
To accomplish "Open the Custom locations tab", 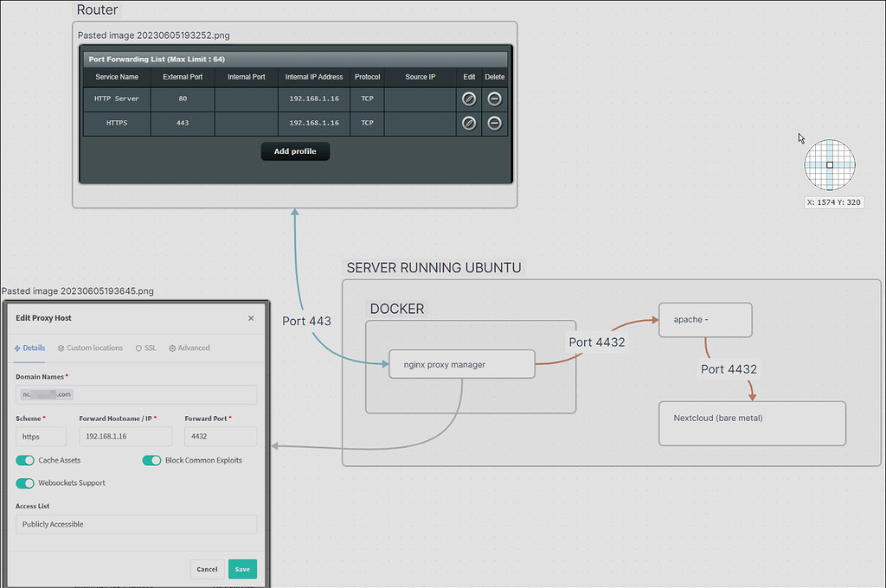I will [x=90, y=348].
